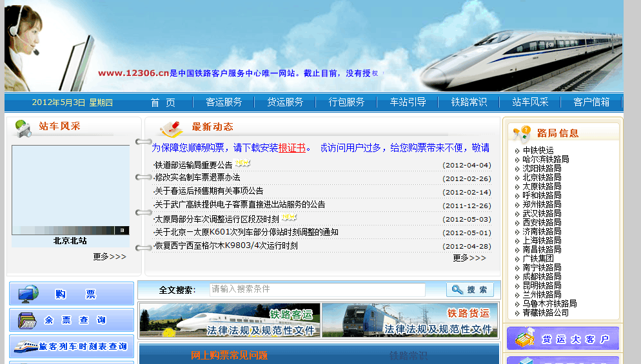Screen dimensions: 641x364
Task: Click the notepad icon beside 最新动态
Action: (x=171, y=128)
